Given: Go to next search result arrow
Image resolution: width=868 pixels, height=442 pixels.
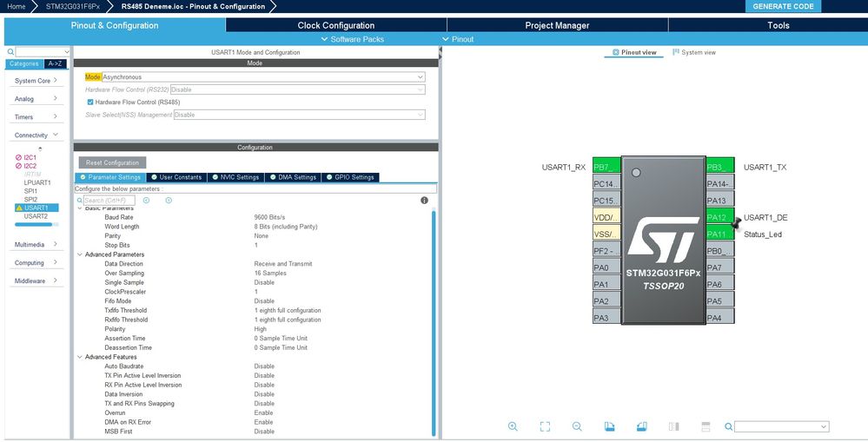Looking at the screenshot, I should (x=169, y=201).
